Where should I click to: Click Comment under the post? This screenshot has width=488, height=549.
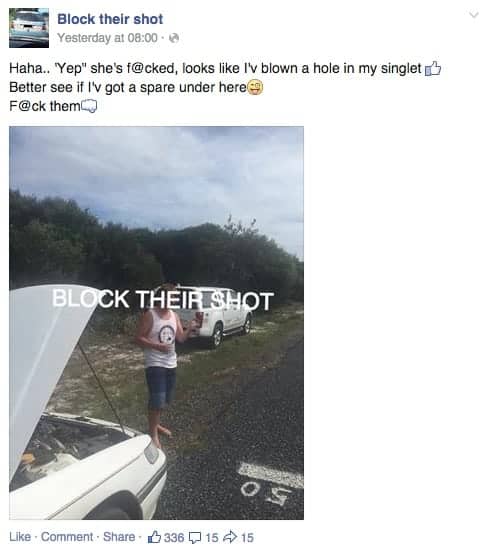(67, 537)
